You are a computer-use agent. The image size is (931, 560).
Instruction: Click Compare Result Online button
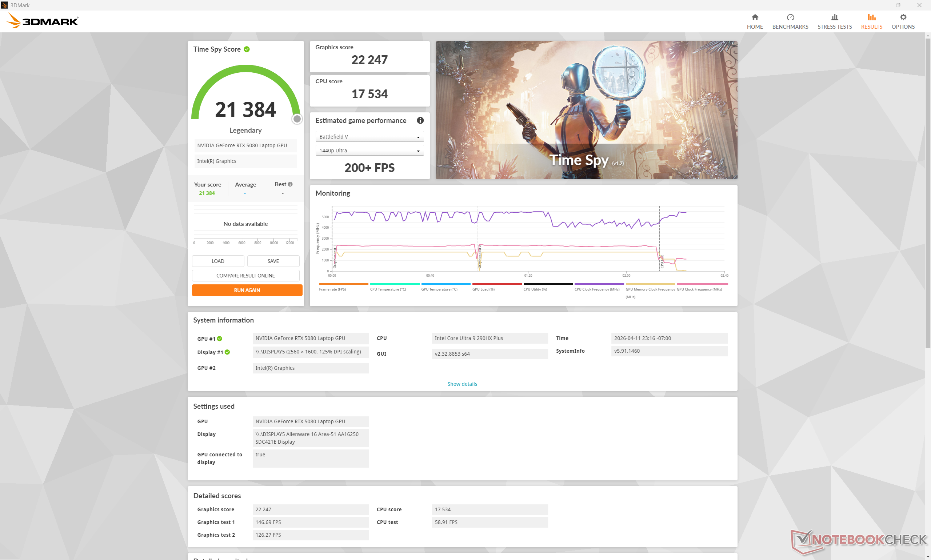[245, 276]
